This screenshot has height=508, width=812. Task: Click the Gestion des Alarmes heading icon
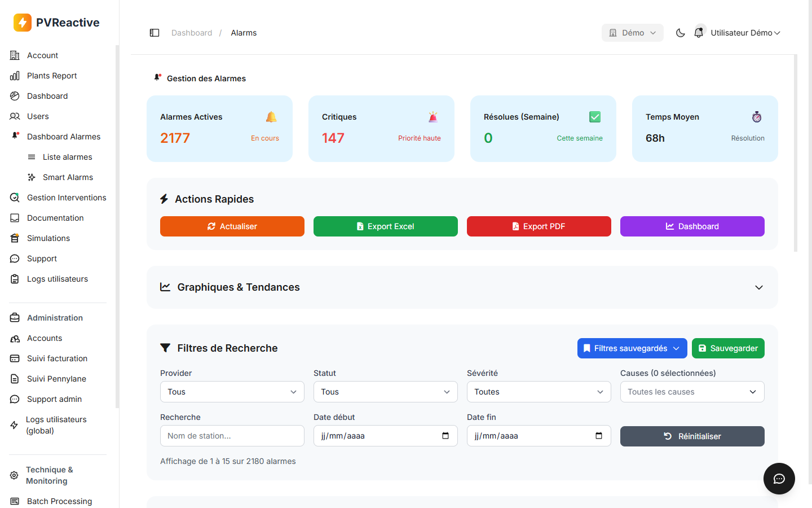point(158,78)
